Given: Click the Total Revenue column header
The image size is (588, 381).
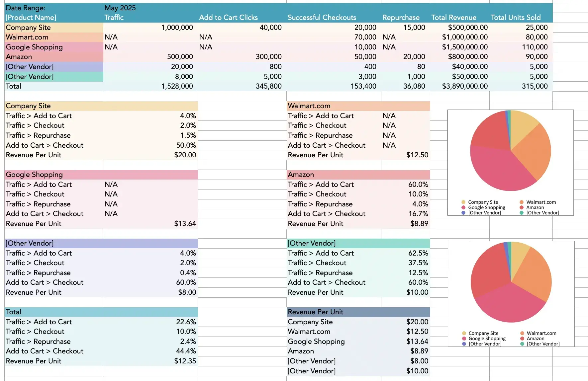Looking at the screenshot, I should point(453,18).
